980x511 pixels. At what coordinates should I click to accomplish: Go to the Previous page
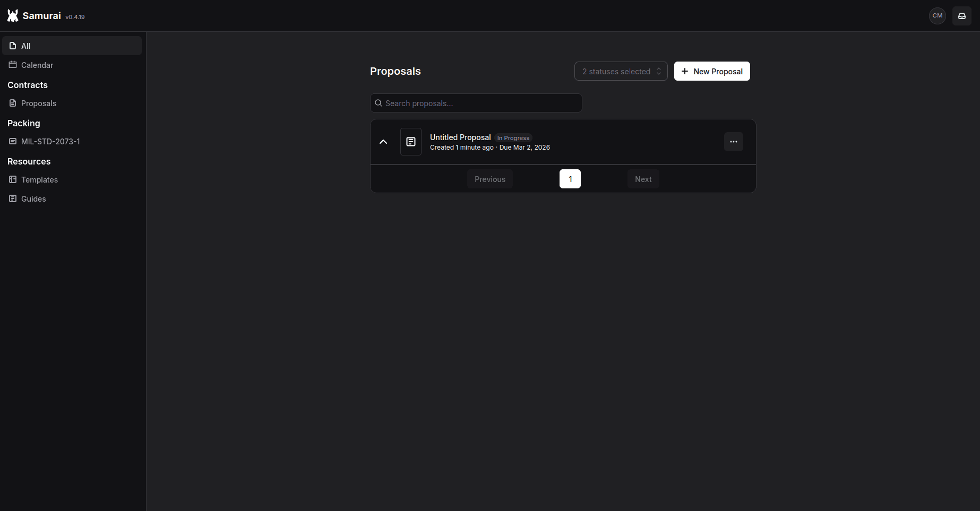coord(489,179)
